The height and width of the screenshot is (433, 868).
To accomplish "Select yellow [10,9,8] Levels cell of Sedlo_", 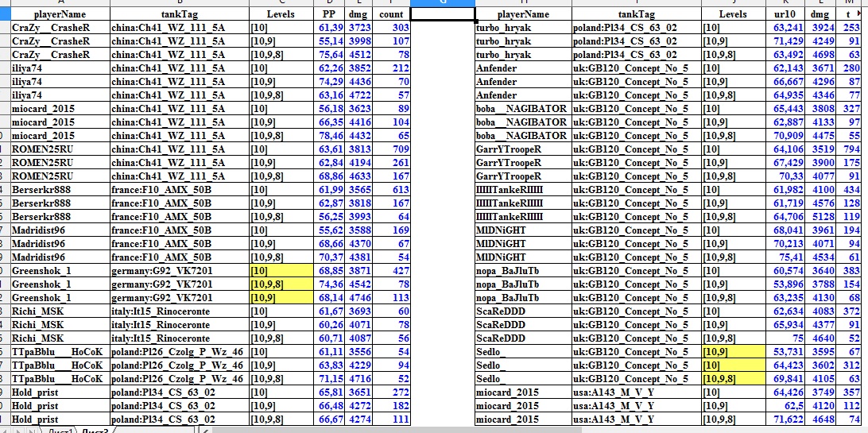I will tap(734, 379).
